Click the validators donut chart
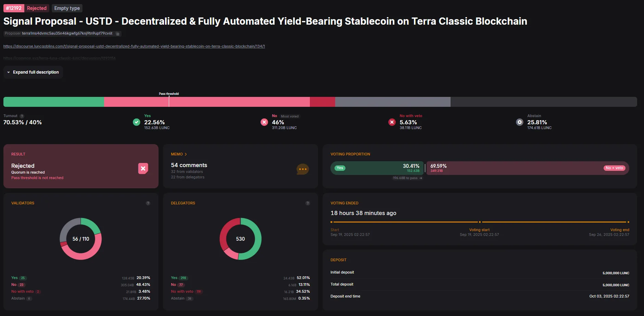Screen dimensions: 644x316 (81, 239)
